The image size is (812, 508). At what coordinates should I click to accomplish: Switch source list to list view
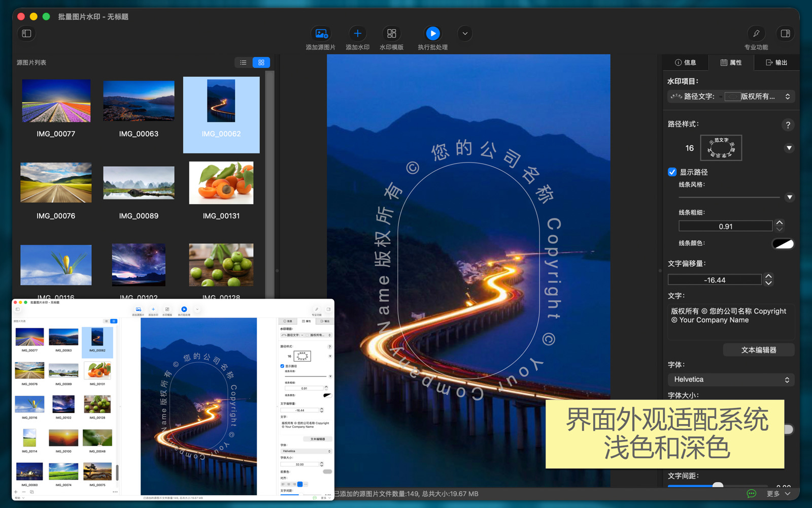(x=243, y=62)
